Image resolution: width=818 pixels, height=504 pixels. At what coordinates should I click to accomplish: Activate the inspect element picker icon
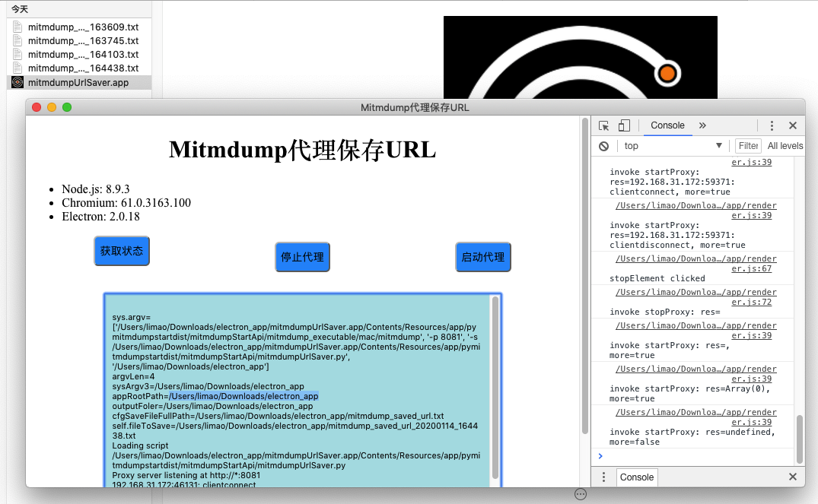tap(603, 125)
